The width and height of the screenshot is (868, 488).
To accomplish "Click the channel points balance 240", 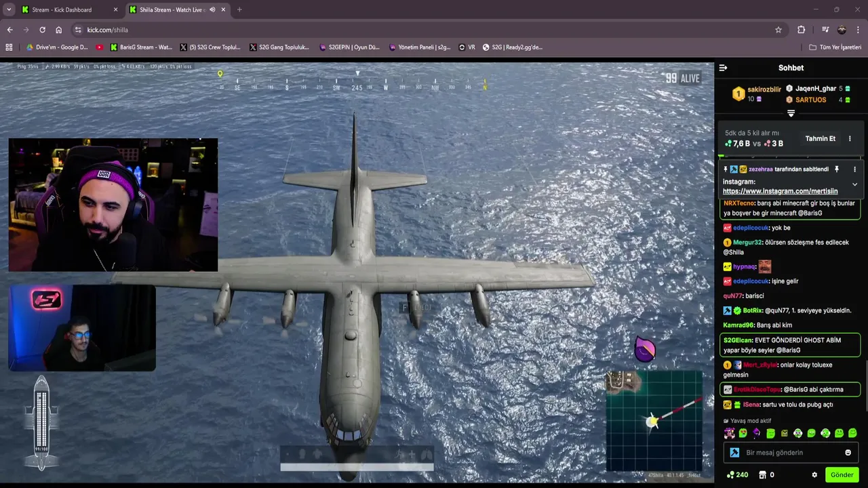I will coord(737,475).
